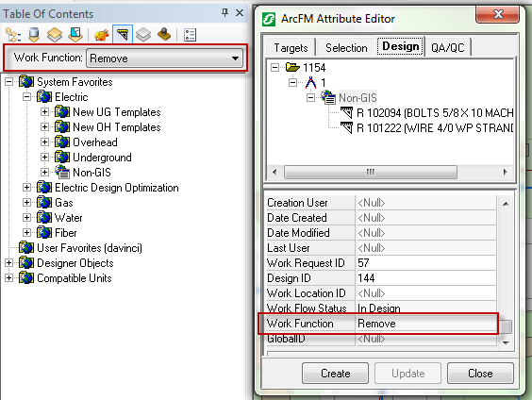Screen dimensions: 532x400
Task: Click the Create button
Action: point(335,374)
